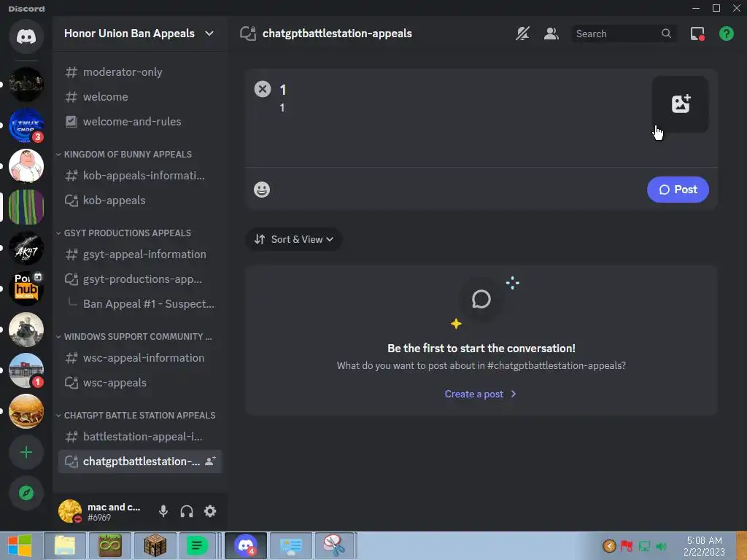This screenshot has height=560, width=747.
Task: Open the kob-appeals-information channel
Action: pyautogui.click(x=140, y=175)
